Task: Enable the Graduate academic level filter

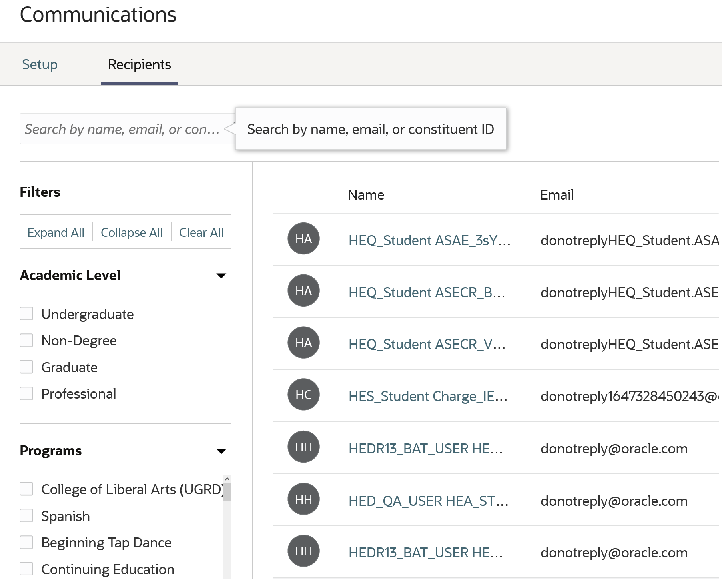Action: tap(26, 367)
